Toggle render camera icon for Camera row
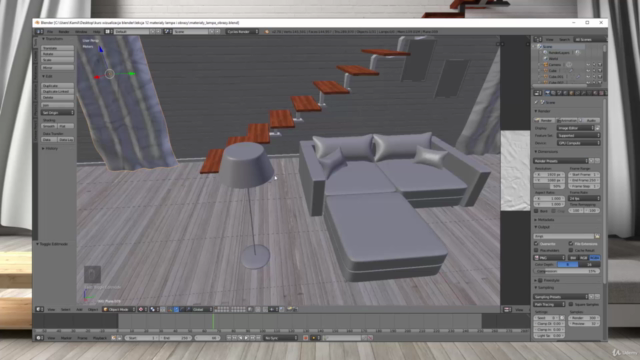This screenshot has height=360, width=640. click(x=600, y=64)
